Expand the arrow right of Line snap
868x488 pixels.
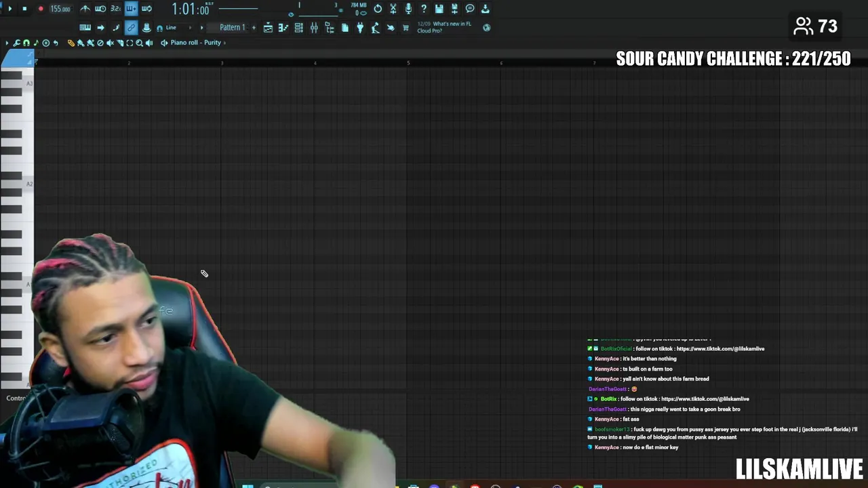(190, 28)
